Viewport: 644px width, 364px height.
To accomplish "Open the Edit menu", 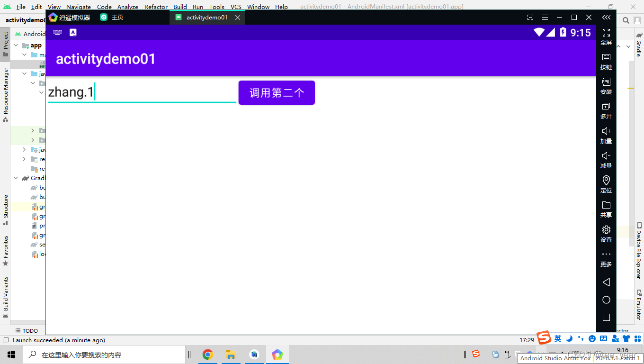I will pos(36,7).
